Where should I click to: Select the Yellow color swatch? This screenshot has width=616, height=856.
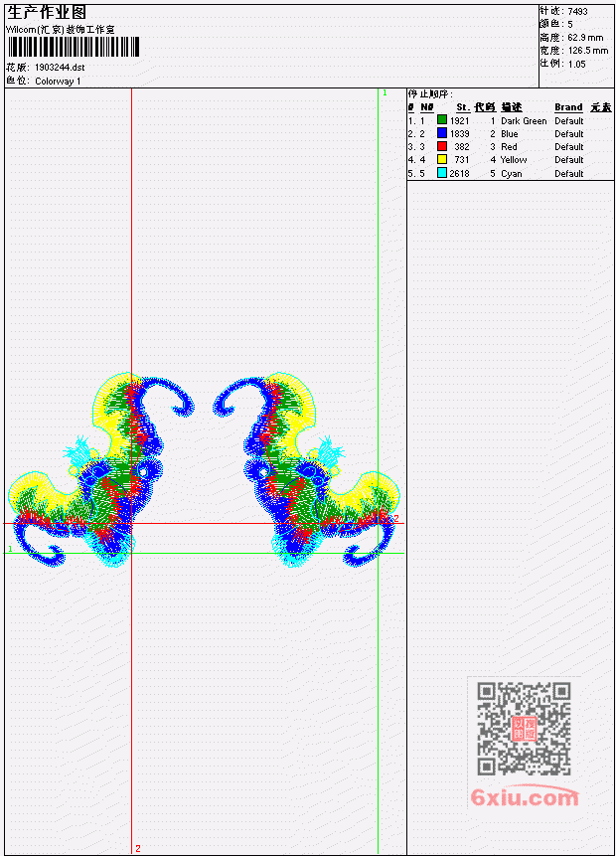pyautogui.click(x=442, y=159)
